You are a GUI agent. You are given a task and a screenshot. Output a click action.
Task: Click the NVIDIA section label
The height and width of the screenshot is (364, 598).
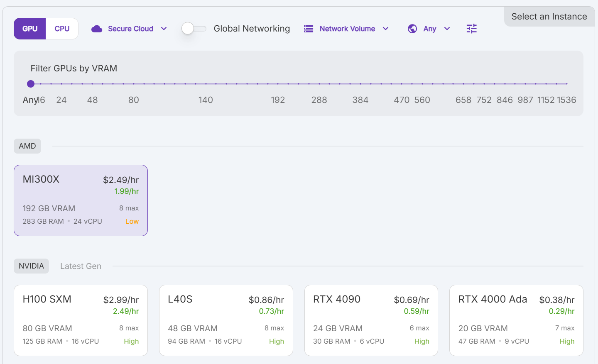31,266
